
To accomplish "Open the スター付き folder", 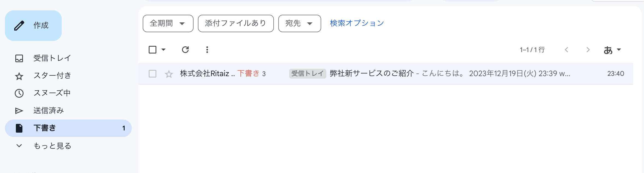I will (x=52, y=76).
